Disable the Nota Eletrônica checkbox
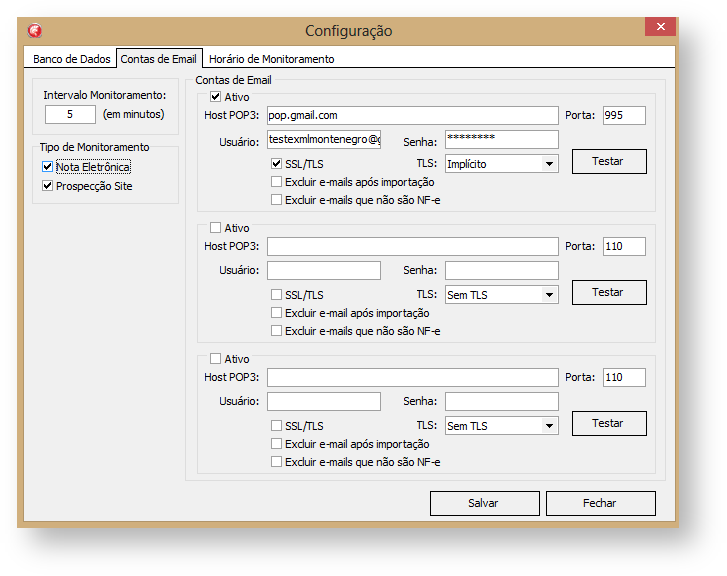This screenshot has width=727, height=576. click(x=48, y=167)
